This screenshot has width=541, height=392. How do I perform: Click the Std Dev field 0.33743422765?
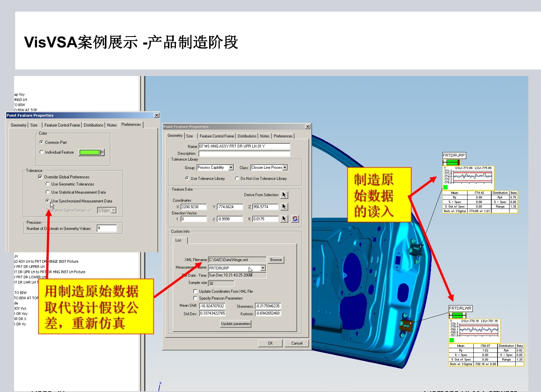coord(212,313)
